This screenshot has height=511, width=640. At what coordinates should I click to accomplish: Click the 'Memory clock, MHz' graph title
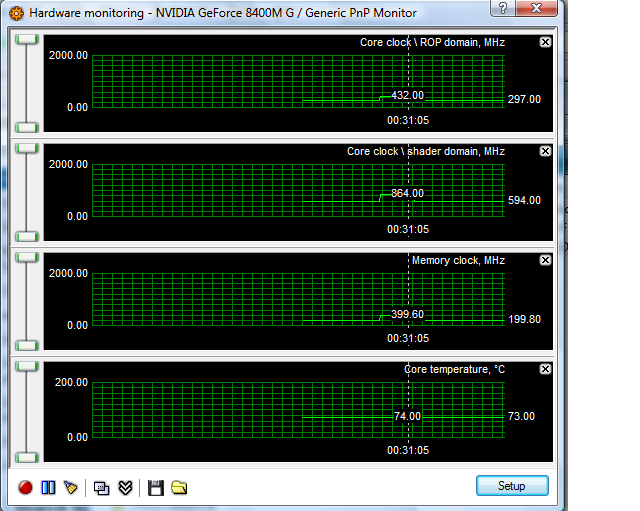click(458, 260)
